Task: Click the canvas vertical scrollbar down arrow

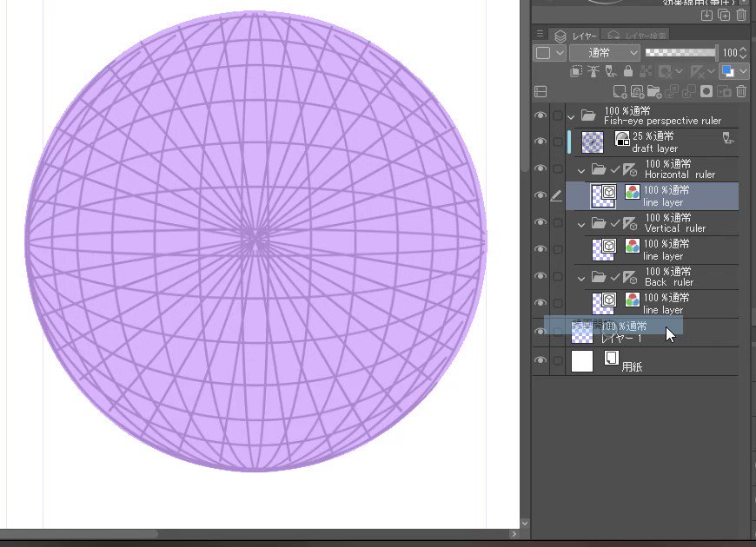Action: pyautogui.click(x=525, y=523)
